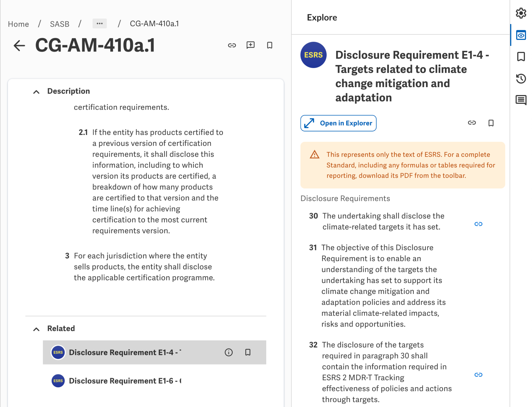Click the Disclosure Requirements subheading

click(345, 198)
